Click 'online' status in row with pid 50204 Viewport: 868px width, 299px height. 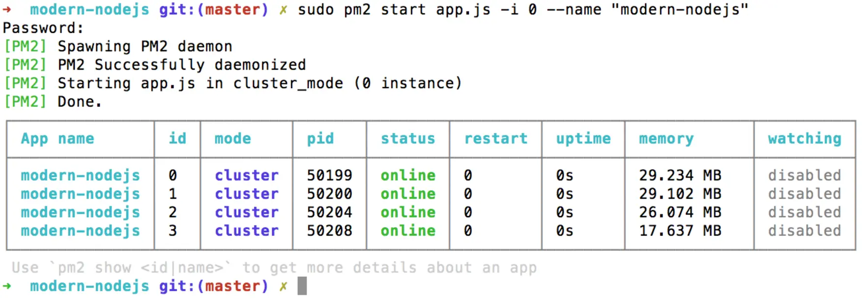click(x=408, y=212)
